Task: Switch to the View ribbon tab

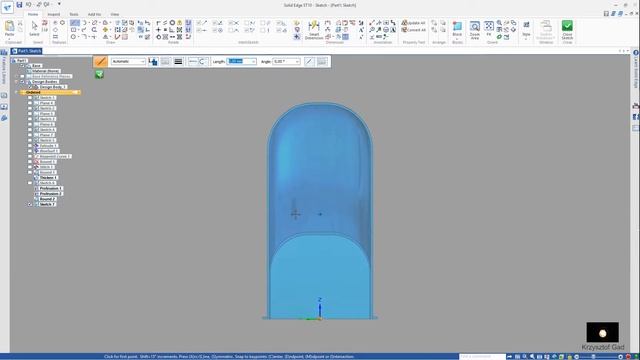Action: point(115,14)
